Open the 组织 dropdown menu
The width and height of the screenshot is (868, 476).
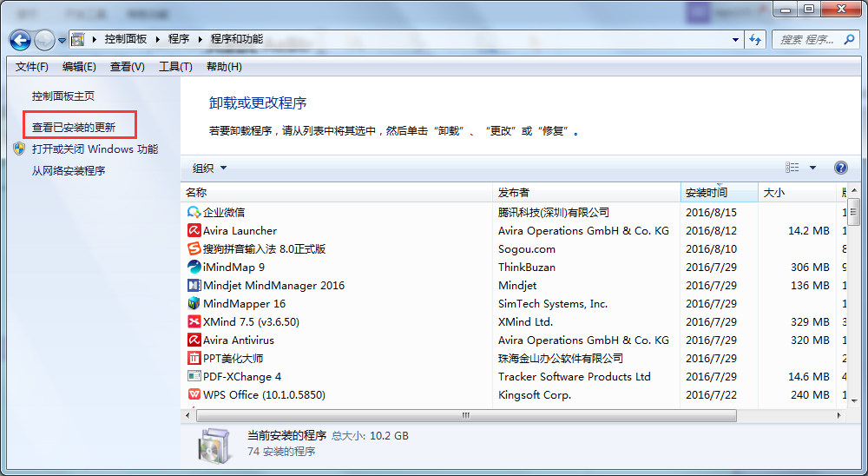209,168
